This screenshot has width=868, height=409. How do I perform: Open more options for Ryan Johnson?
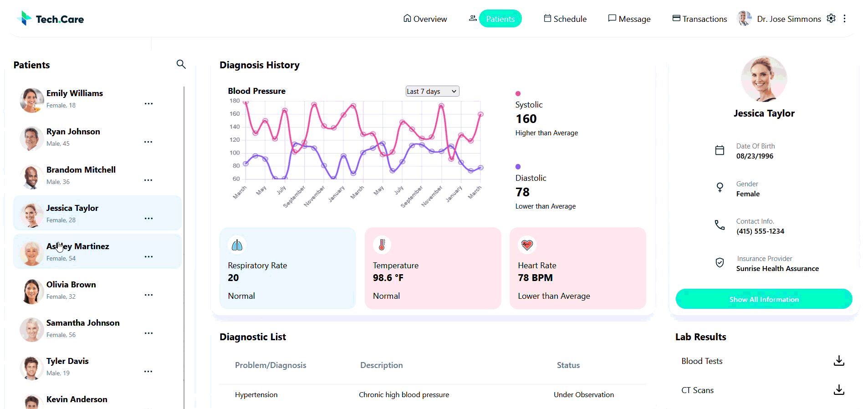pyautogui.click(x=148, y=142)
